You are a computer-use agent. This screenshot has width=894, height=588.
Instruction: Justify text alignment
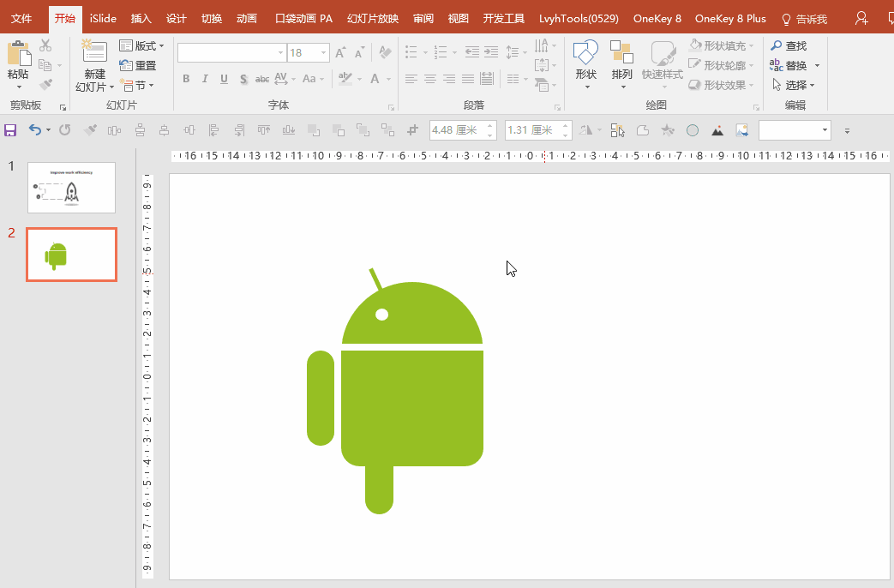[468, 79]
